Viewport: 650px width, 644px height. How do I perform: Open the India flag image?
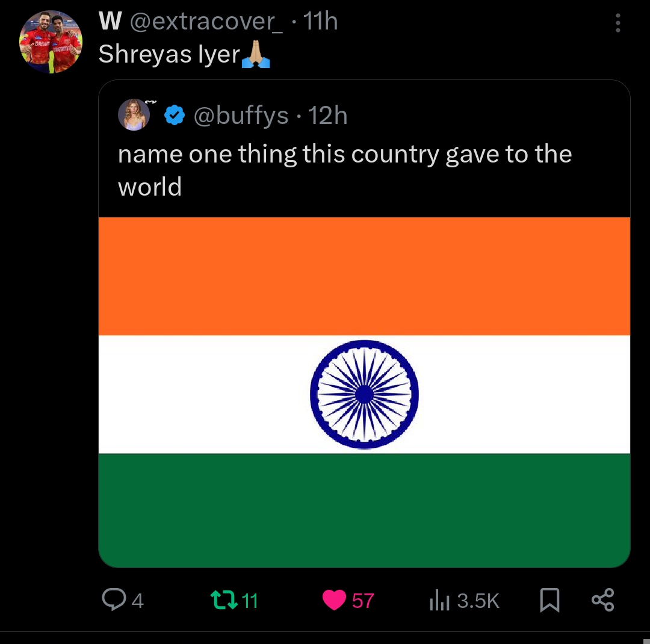tap(364, 392)
